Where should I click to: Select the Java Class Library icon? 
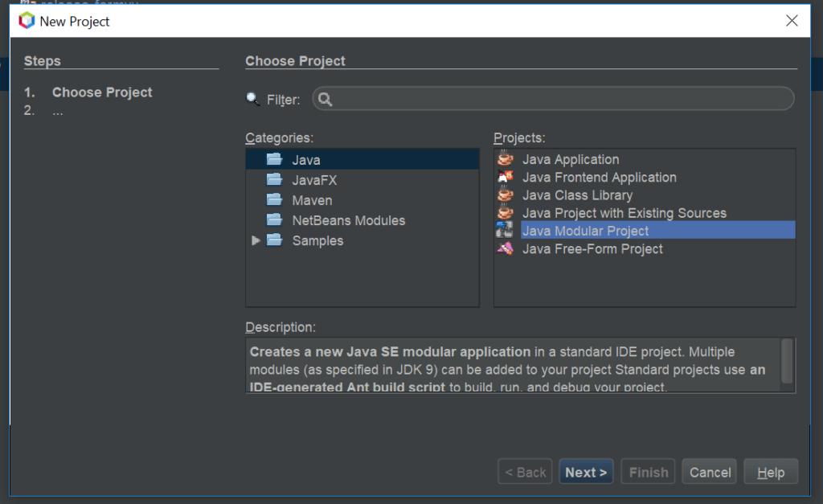[505, 195]
